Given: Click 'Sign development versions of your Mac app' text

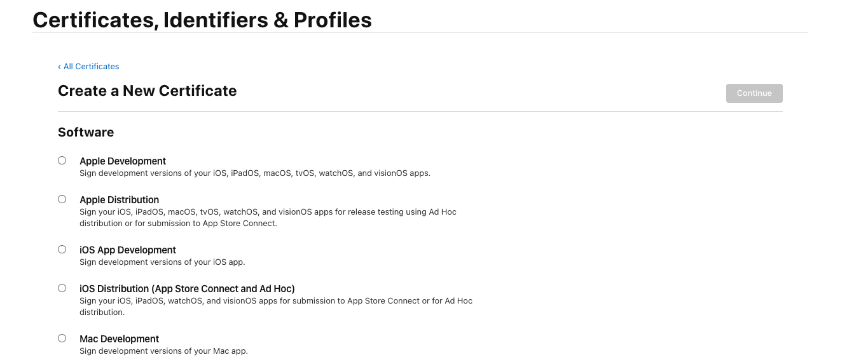Looking at the screenshot, I should click(x=163, y=351).
